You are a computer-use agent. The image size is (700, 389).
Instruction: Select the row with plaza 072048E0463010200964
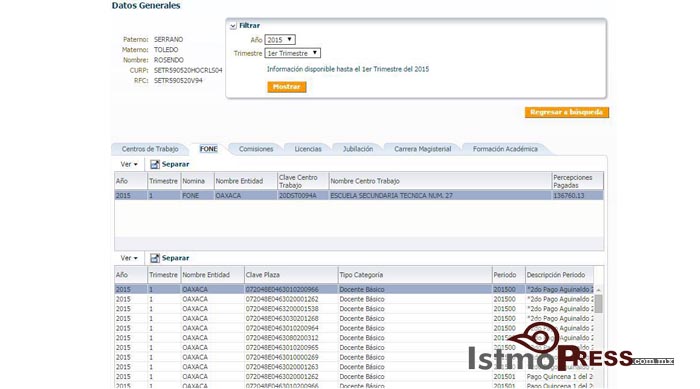(354, 328)
